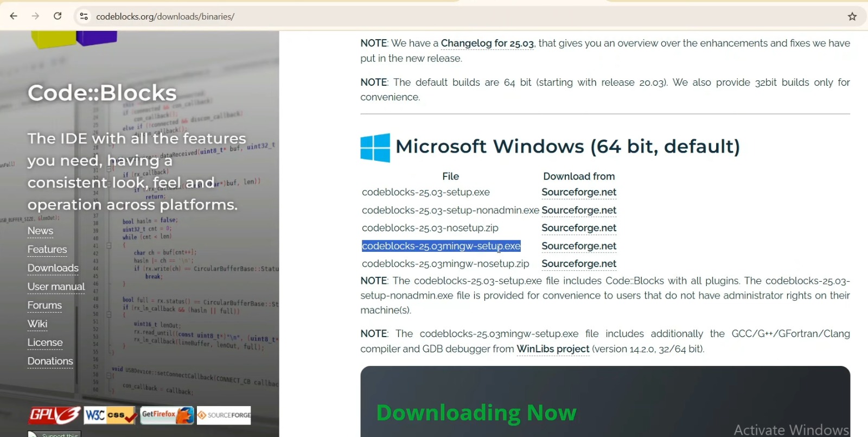Screen dimensions: 868x437
Task: Open the Wiki sidebar link
Action: coord(37,324)
